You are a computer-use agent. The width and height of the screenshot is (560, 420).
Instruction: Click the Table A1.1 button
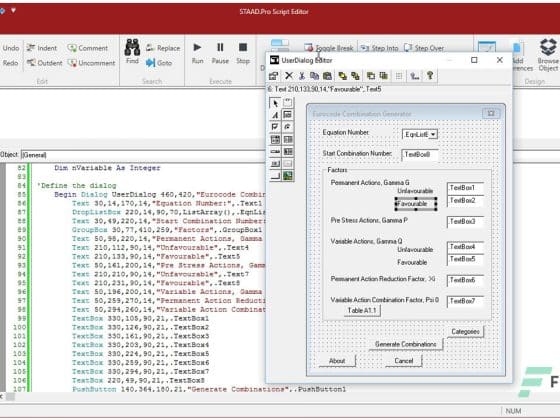(362, 311)
